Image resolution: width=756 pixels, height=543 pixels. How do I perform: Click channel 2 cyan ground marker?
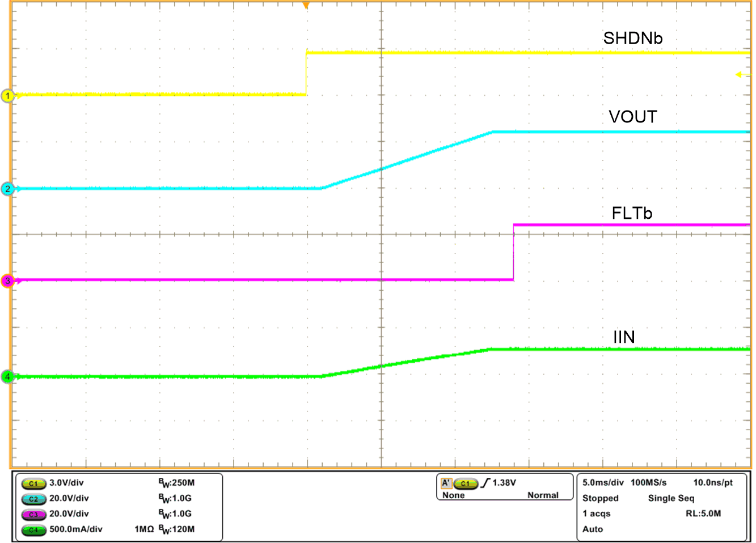[8, 189]
